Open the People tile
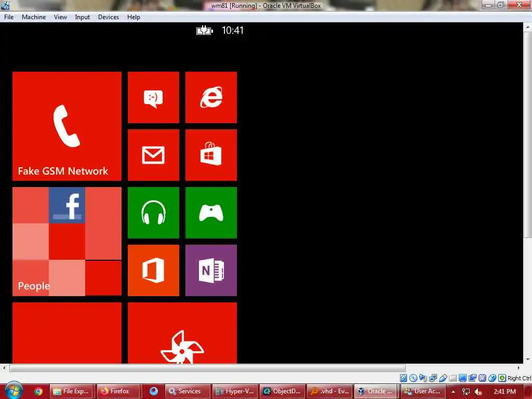 click(67, 241)
